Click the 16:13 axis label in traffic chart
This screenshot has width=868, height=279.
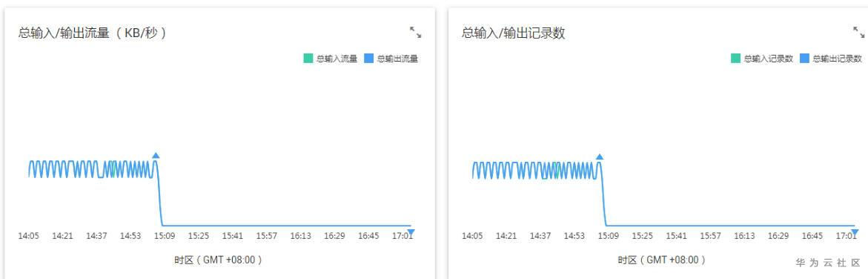301,236
